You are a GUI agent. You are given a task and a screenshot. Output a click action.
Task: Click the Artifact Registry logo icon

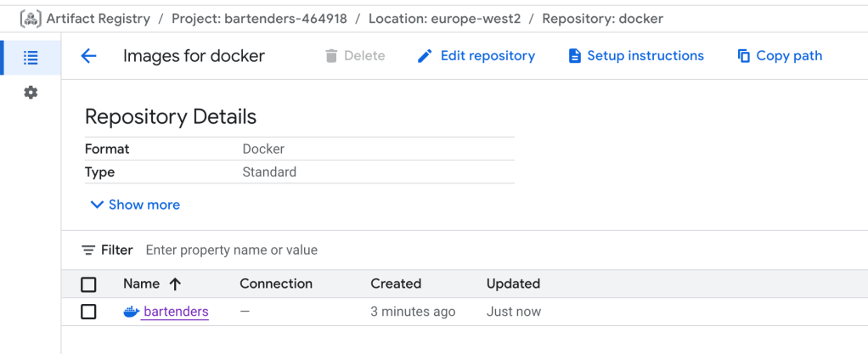point(31,19)
